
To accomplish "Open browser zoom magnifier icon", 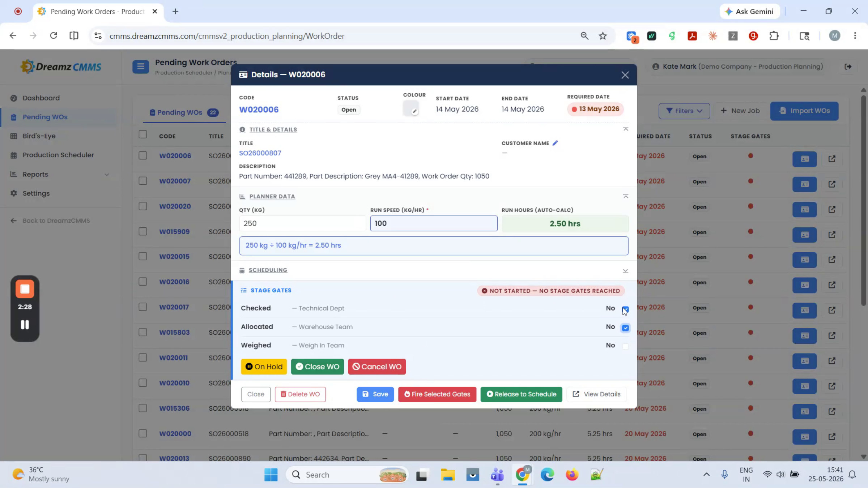I will [584, 36].
